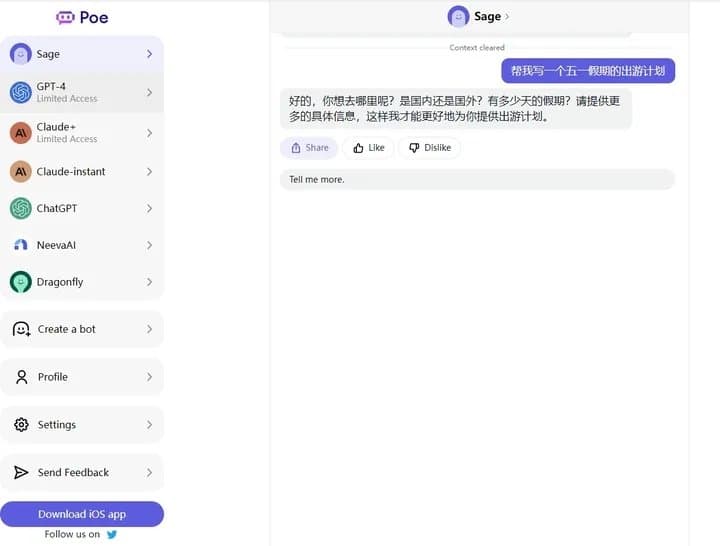Click the thumbs up icon
The width and height of the screenshot is (720, 546).
click(x=358, y=148)
